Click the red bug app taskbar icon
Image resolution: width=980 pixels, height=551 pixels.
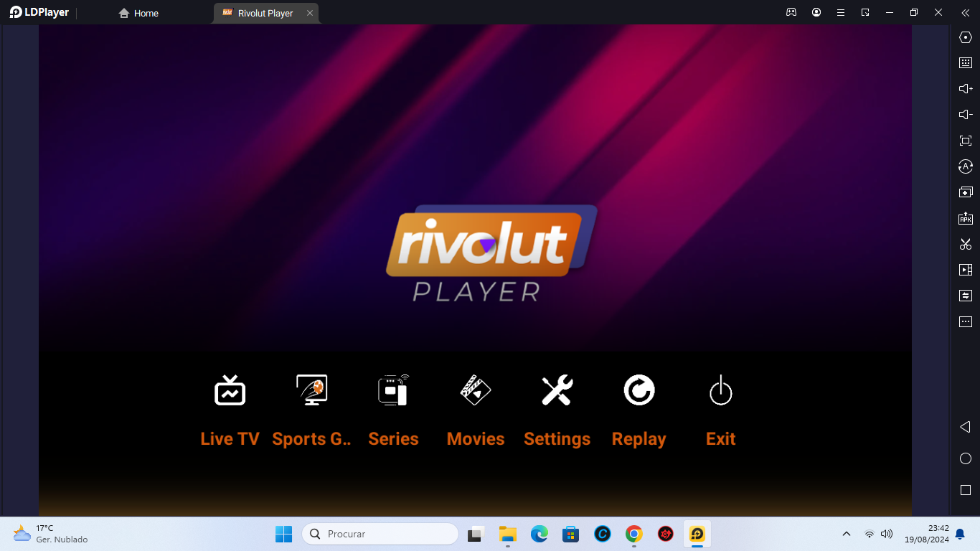(x=666, y=534)
